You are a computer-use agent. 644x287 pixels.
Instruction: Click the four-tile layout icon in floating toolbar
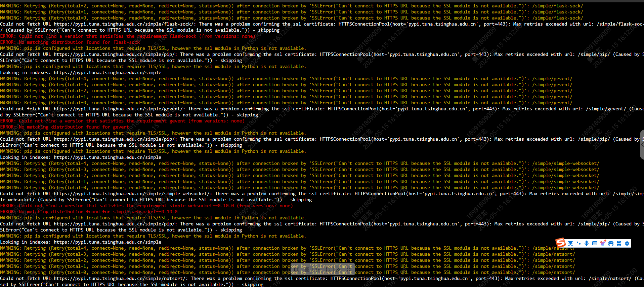[x=307, y=270]
